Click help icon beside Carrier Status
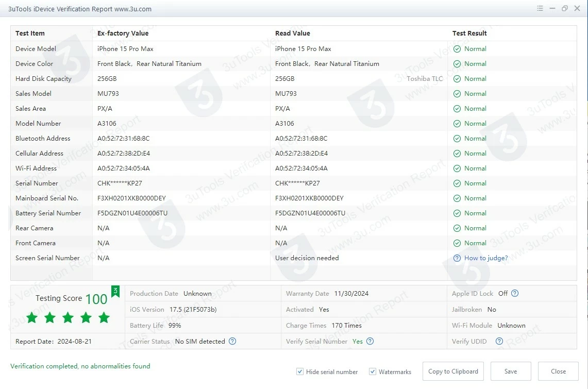This screenshot has height=389, width=588. coord(232,342)
